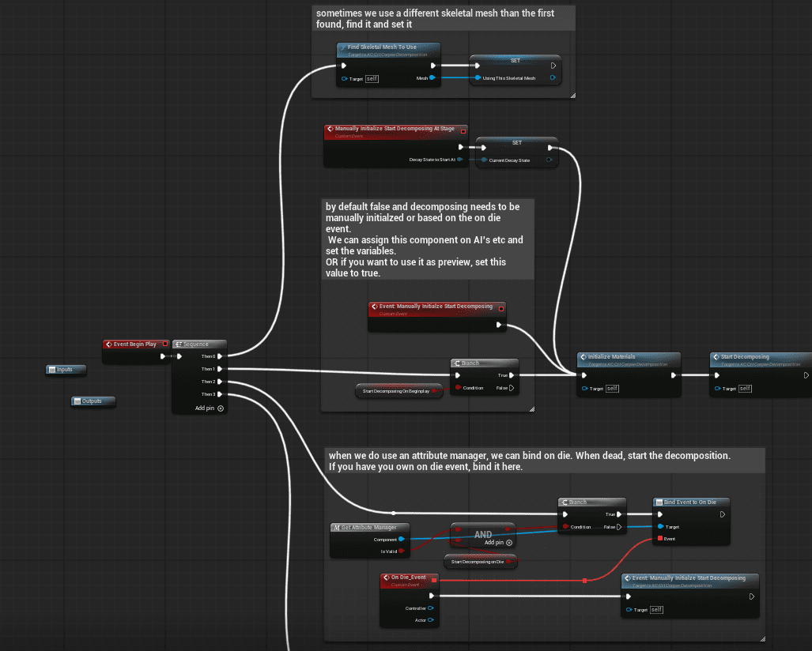Select the Sequence node header
The width and height of the screenshot is (812, 651).
coord(199,344)
